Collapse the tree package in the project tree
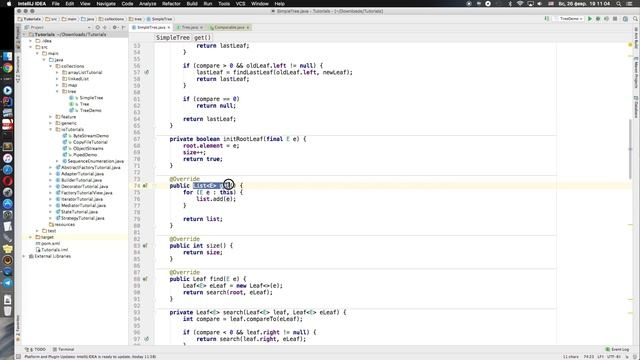This screenshot has height=360, width=640. point(58,91)
